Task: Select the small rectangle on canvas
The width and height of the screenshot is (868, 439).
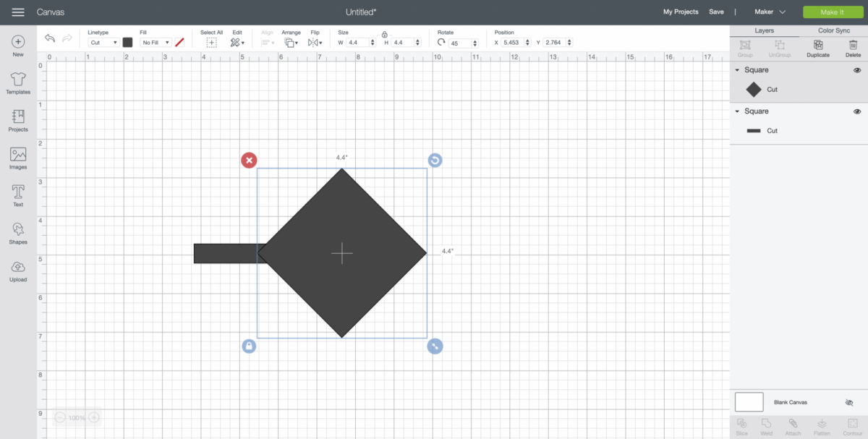Action: tap(225, 253)
